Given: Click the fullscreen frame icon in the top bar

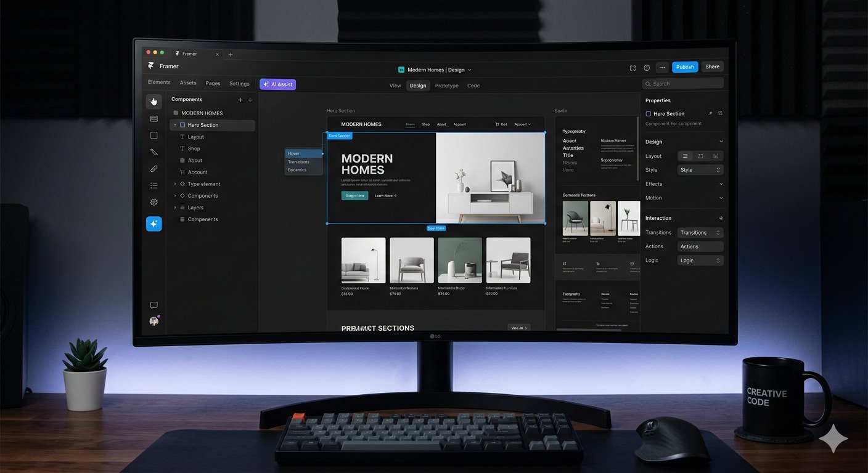Looking at the screenshot, I should click(x=633, y=68).
